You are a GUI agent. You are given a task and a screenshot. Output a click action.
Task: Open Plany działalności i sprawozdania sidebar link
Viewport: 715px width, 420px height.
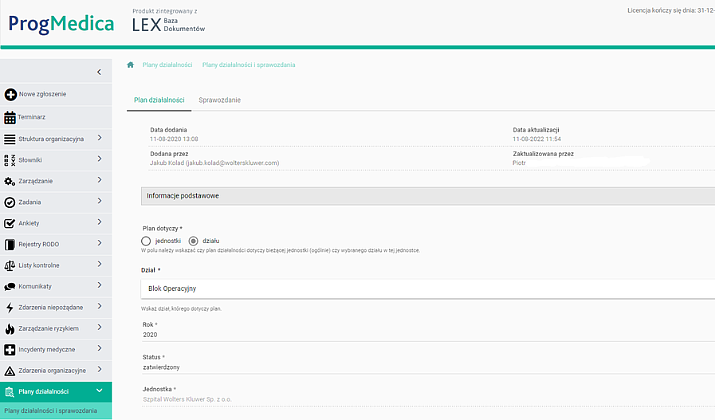[51, 411]
